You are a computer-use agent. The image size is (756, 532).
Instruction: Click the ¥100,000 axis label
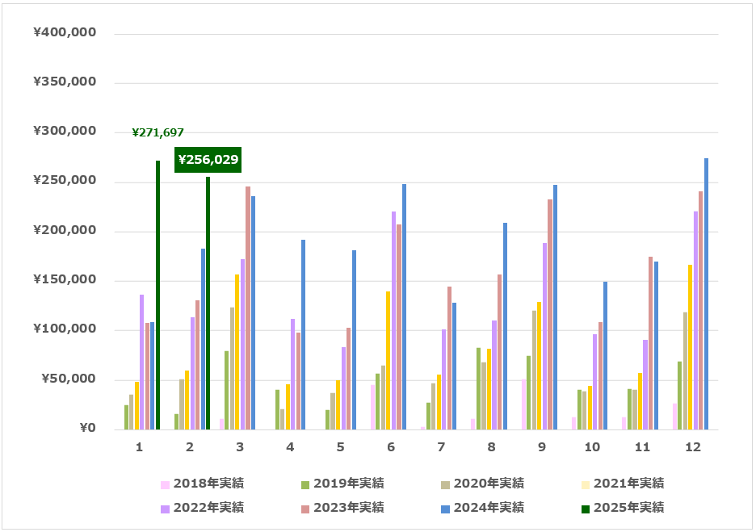tap(65, 329)
